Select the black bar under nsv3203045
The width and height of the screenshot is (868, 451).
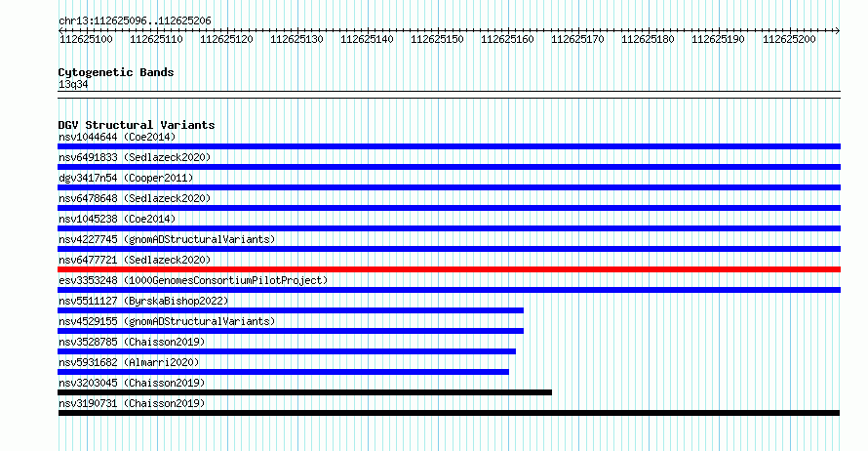304,392
